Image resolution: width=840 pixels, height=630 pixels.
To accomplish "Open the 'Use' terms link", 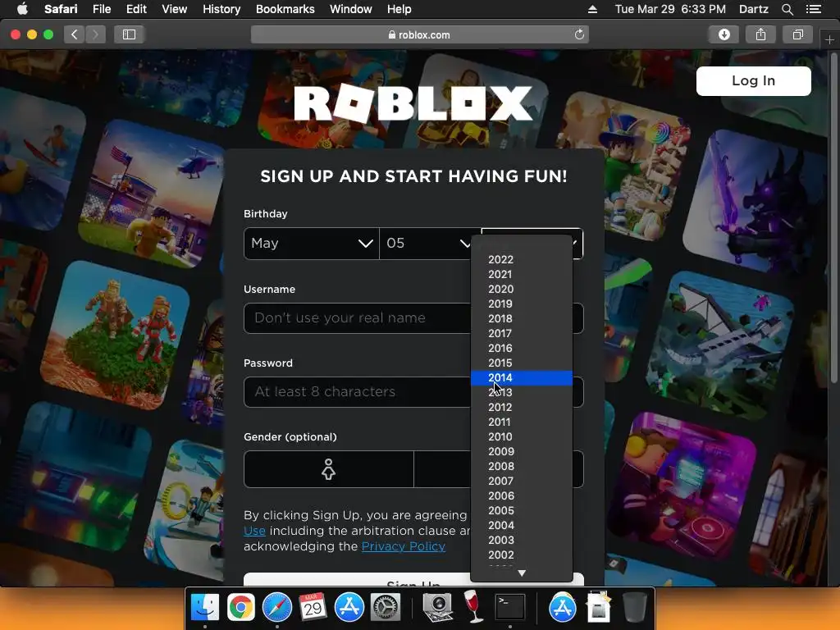I will pos(254,531).
